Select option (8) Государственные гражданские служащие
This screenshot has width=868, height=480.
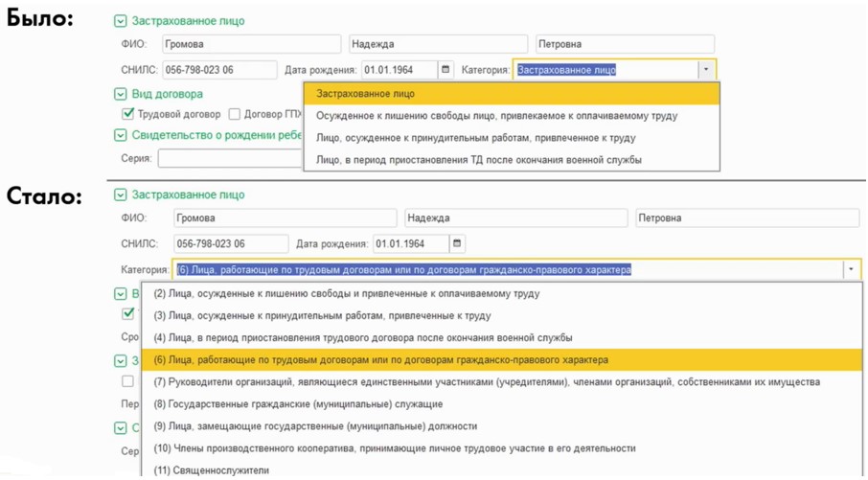click(502, 404)
